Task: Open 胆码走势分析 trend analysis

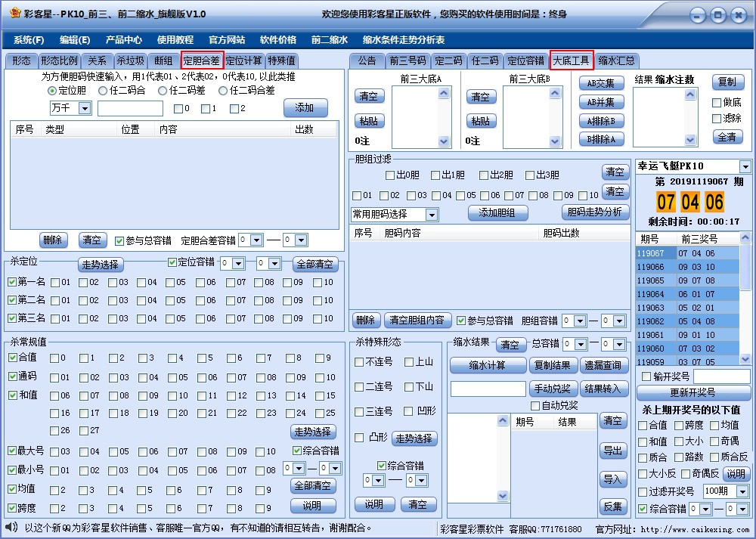Action: tap(597, 212)
